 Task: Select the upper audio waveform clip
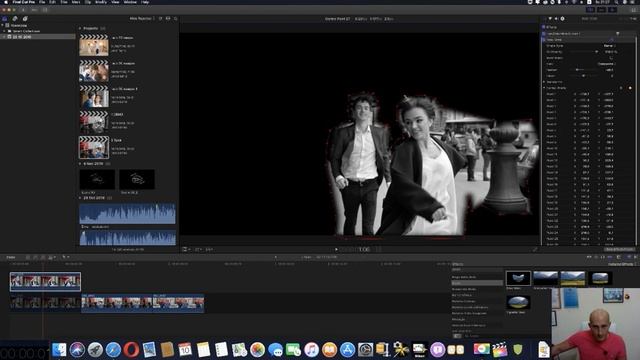click(127, 213)
